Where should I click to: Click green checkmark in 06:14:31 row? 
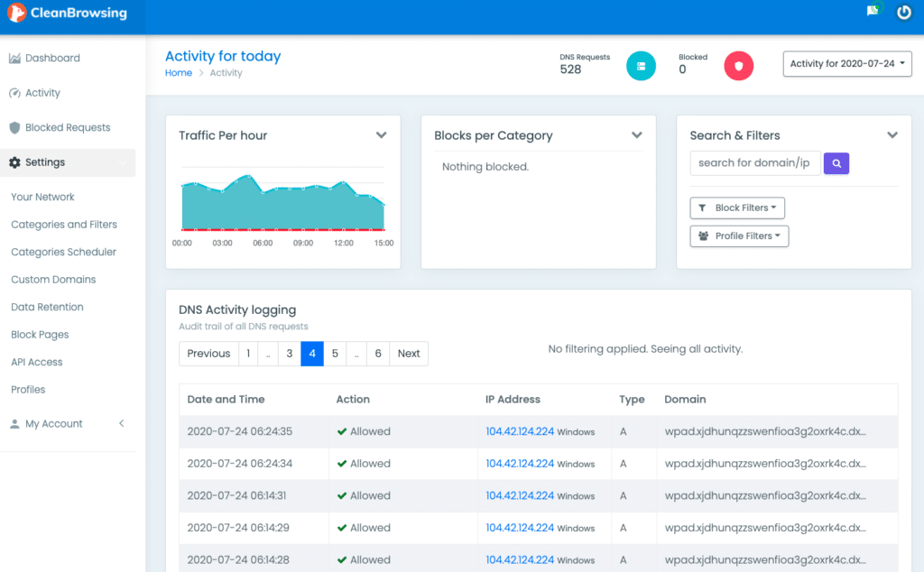[x=342, y=496]
